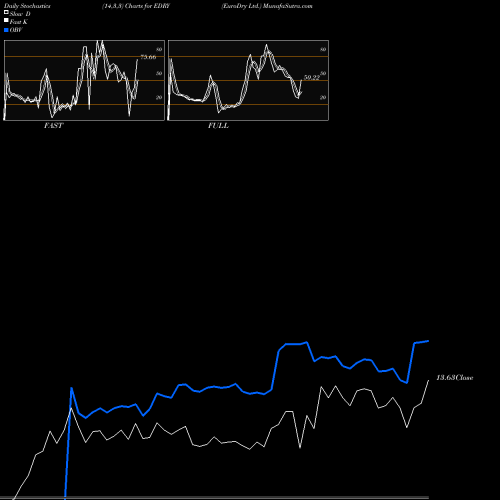Screen dimensions: 500x500
Task: Click the 'FULL' chart label
Action: click(x=218, y=126)
